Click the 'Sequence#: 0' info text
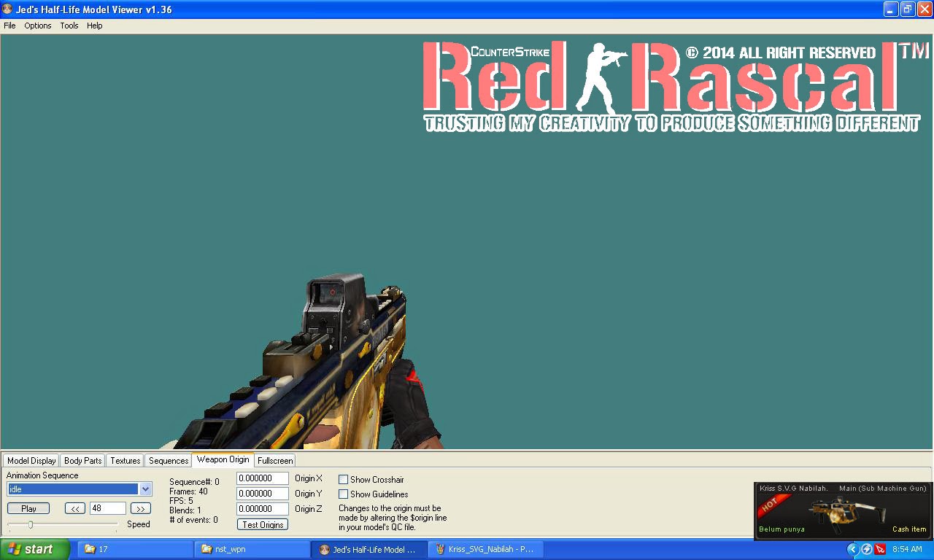 coord(194,482)
